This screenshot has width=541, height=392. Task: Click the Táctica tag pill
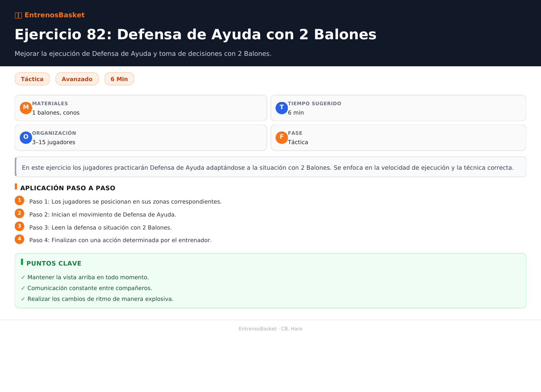32,79
